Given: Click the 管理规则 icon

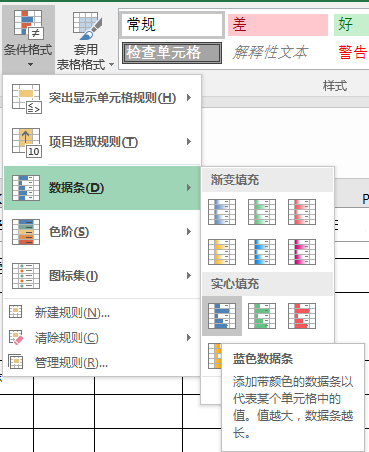Looking at the screenshot, I should pyautogui.click(x=16, y=362).
